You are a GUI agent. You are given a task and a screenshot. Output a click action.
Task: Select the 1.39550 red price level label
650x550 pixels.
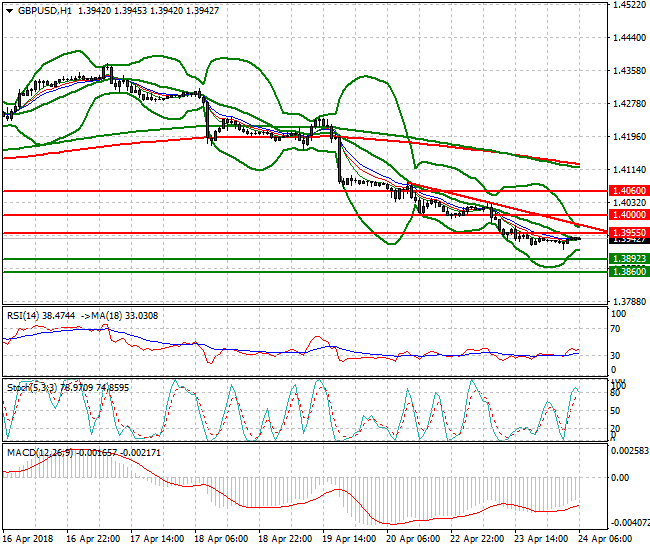tap(629, 233)
